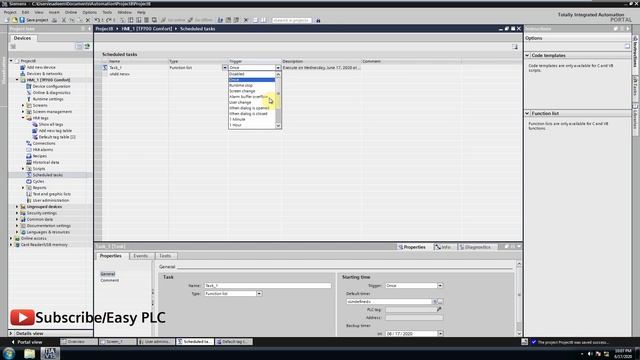Open the Backup time date dropdown
This screenshot has width=640, height=360.
(x=440, y=333)
